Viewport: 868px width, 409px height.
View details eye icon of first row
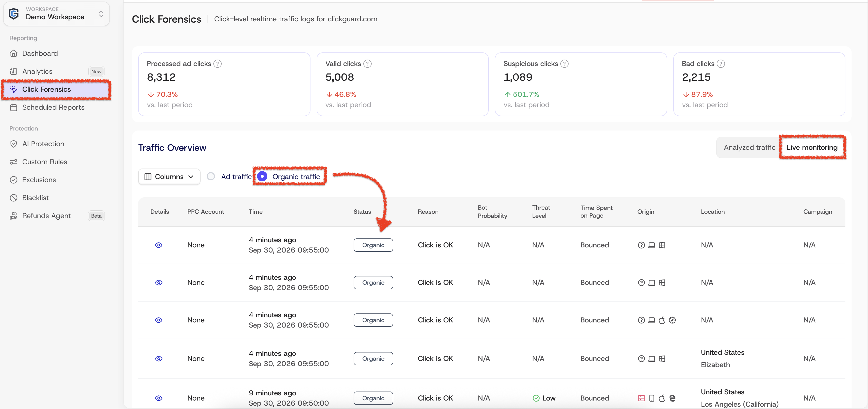[x=159, y=245]
